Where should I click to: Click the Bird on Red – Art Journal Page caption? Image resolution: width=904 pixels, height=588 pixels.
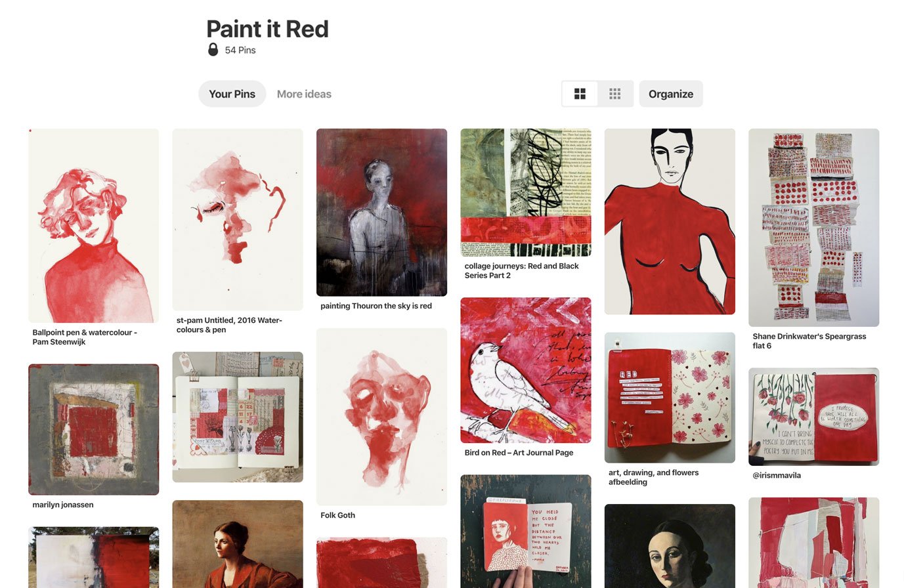519,453
